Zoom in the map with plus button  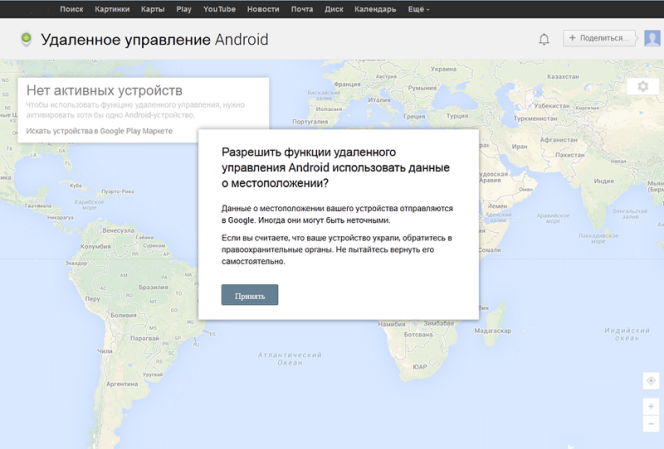pos(651,407)
